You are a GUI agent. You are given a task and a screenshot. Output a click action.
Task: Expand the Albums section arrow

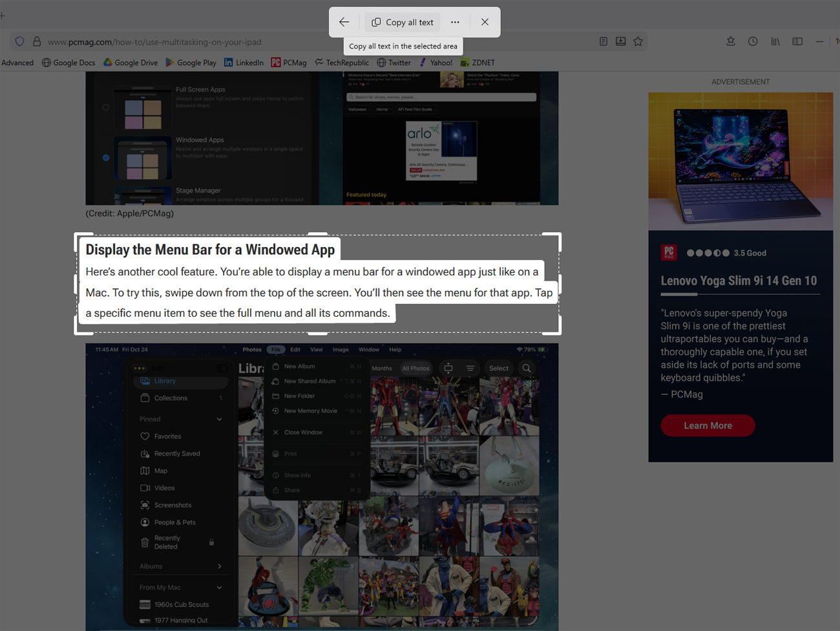point(219,566)
